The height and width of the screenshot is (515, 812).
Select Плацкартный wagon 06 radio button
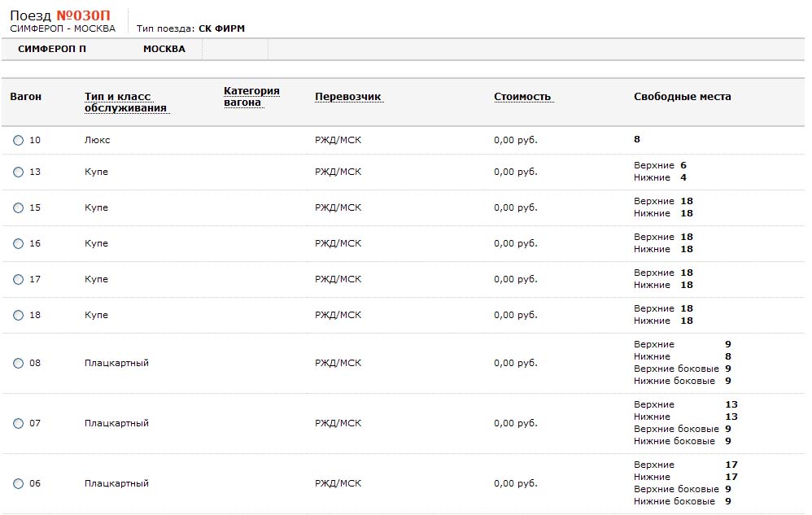click(x=19, y=484)
